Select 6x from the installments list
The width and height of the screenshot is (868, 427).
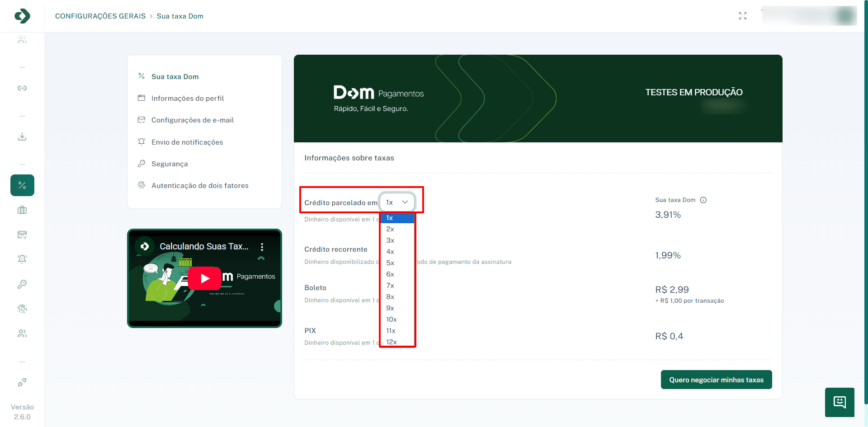[x=390, y=274]
